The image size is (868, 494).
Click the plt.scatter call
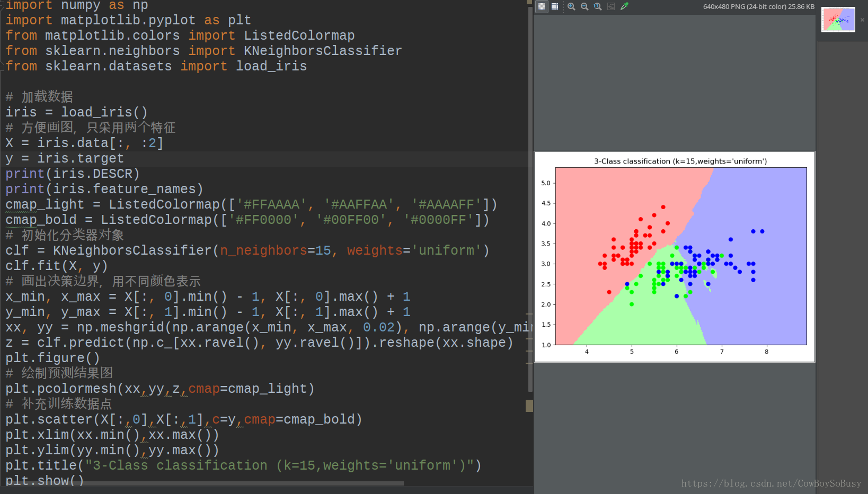click(x=184, y=419)
